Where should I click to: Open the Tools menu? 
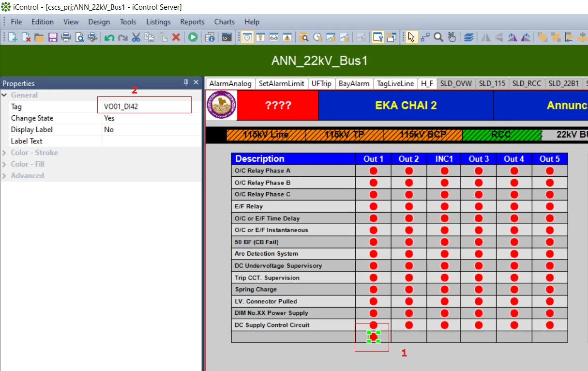pyautogui.click(x=128, y=22)
